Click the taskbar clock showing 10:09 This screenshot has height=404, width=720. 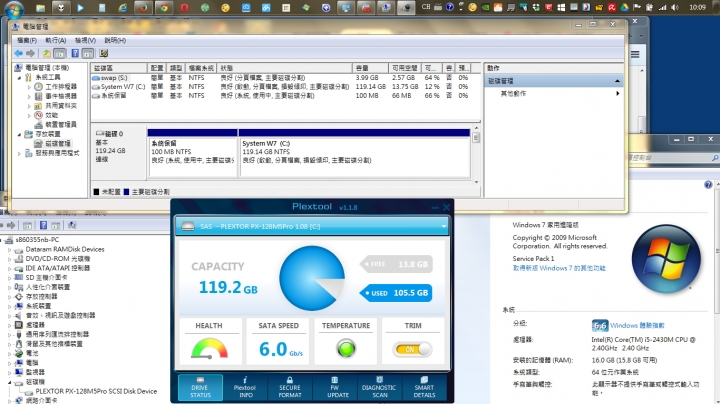pos(698,7)
